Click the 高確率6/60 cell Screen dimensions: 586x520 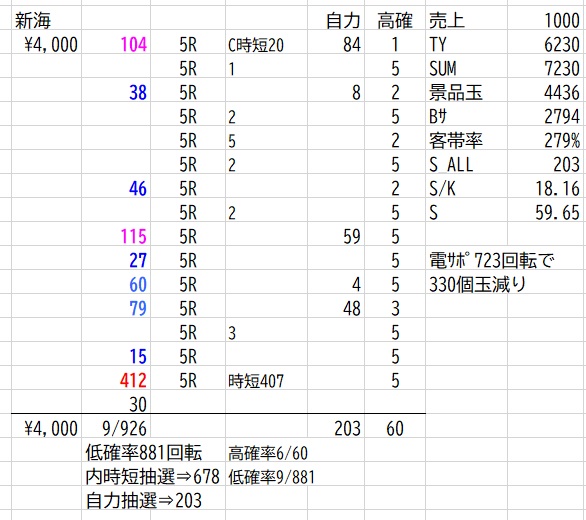268,453
